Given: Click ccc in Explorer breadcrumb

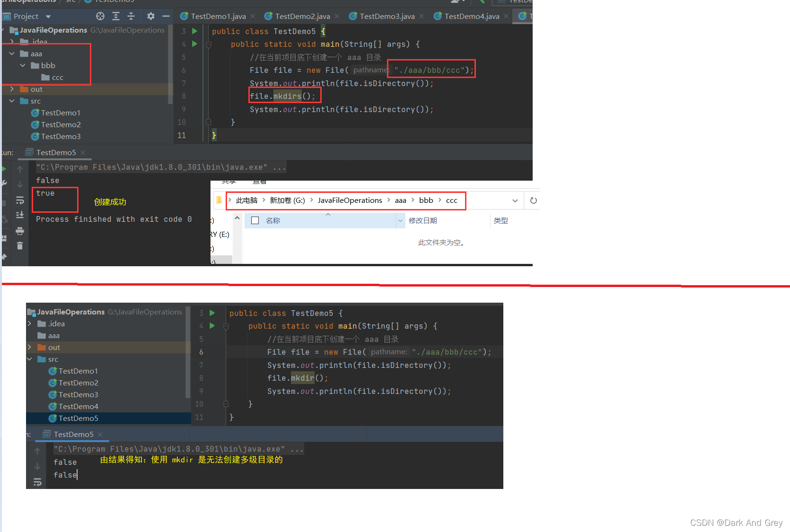Looking at the screenshot, I should point(452,201).
